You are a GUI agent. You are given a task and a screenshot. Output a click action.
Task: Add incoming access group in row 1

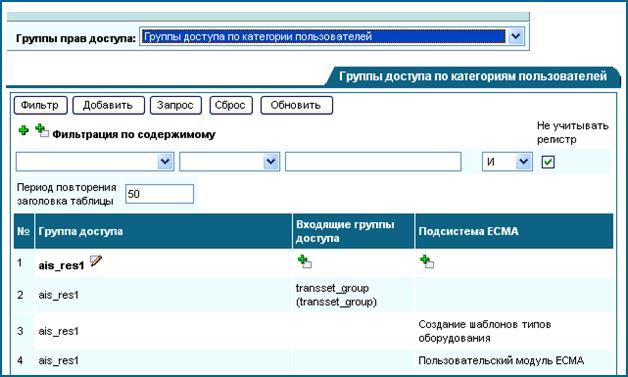click(304, 261)
